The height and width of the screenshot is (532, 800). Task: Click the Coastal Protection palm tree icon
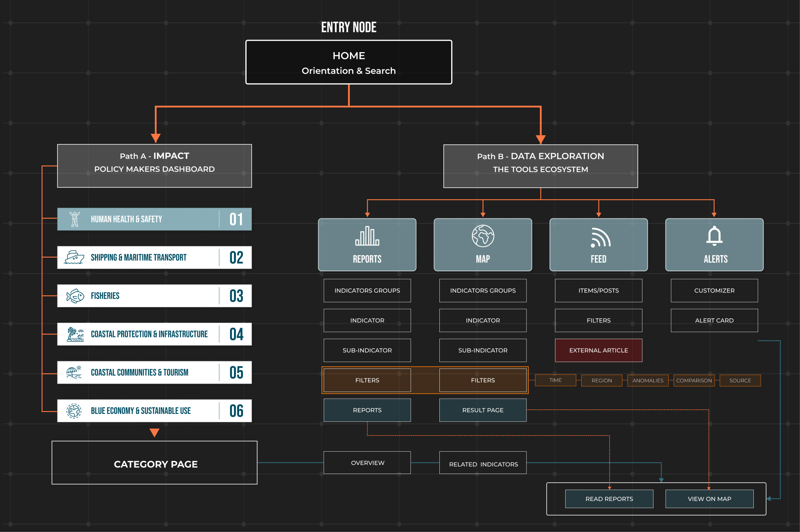tap(75, 334)
